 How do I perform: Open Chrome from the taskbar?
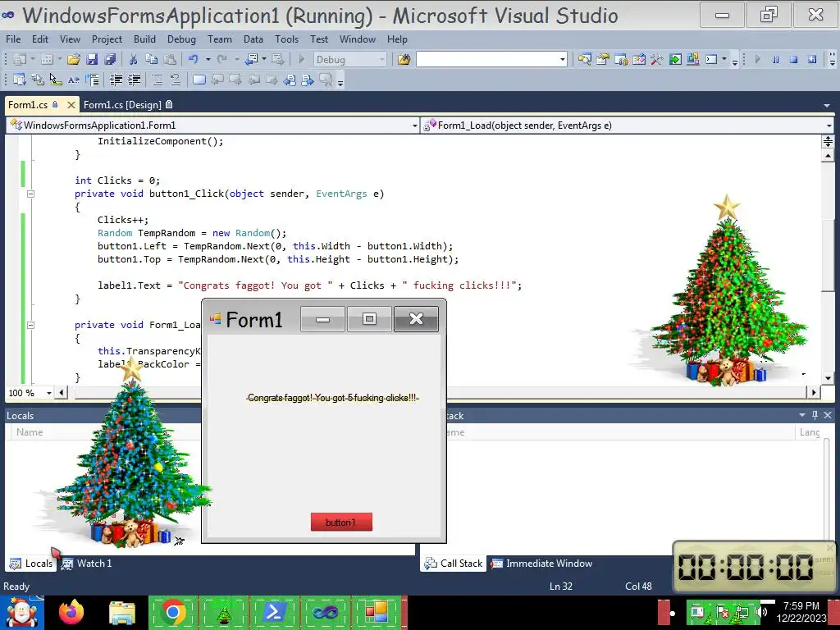(x=172, y=612)
